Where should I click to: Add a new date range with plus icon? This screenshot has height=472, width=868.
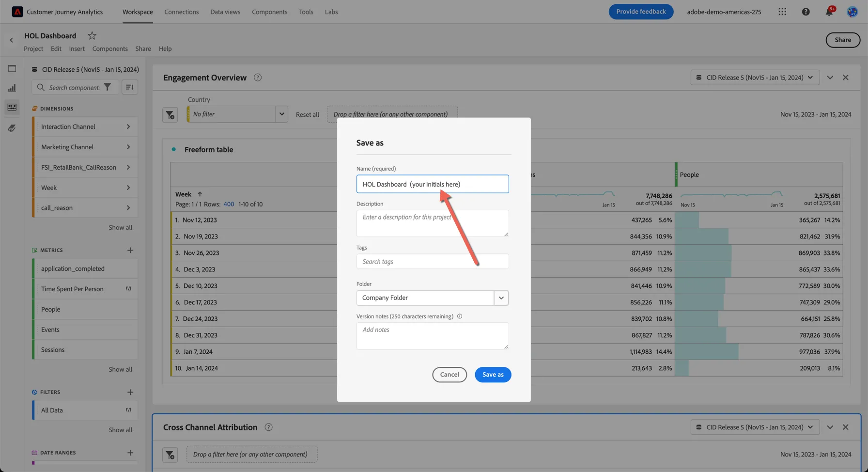click(x=130, y=453)
